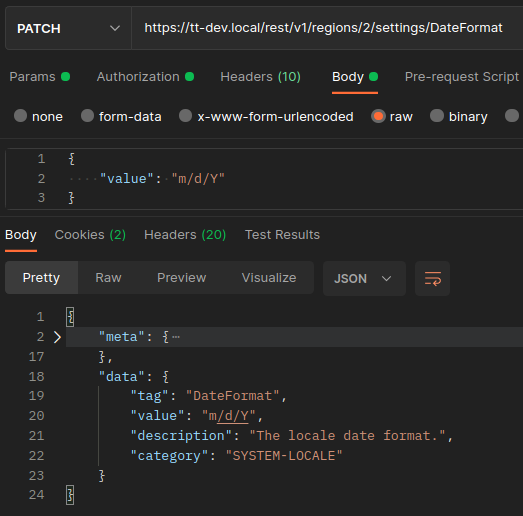Switch to Preview response view
Viewport: 523px width, 516px height.
(x=182, y=278)
